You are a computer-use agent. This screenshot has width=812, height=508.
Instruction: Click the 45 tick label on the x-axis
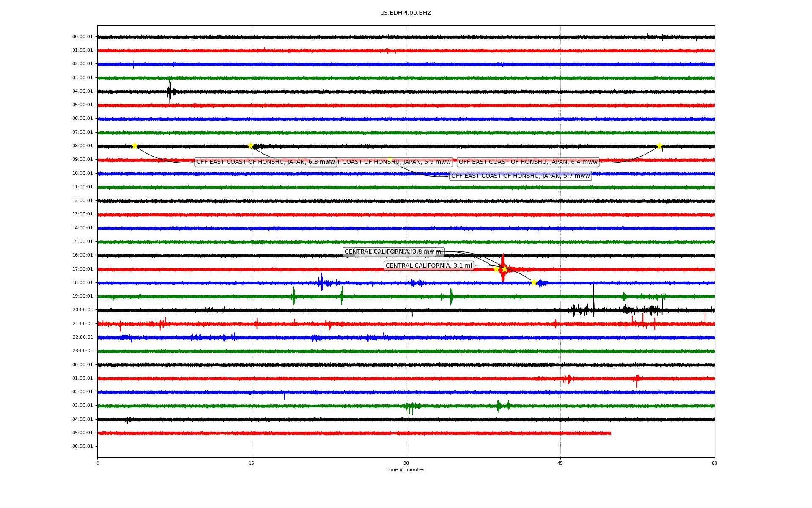(560, 463)
